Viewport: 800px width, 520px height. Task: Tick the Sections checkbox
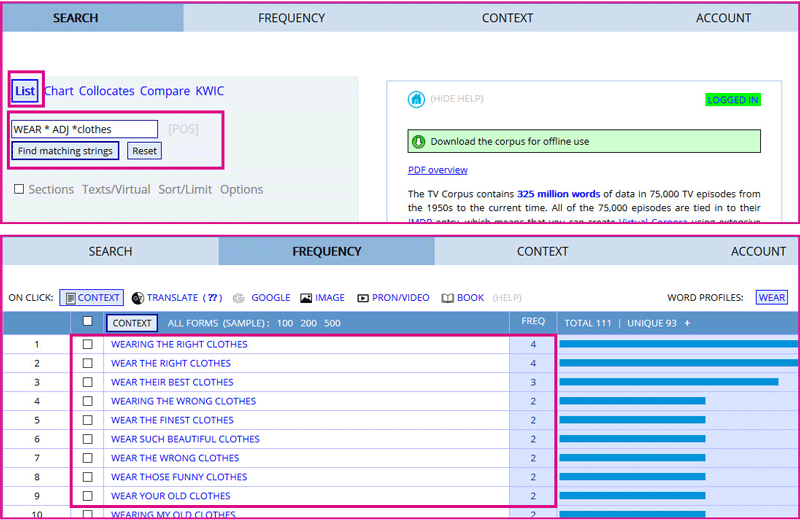pyautogui.click(x=19, y=190)
